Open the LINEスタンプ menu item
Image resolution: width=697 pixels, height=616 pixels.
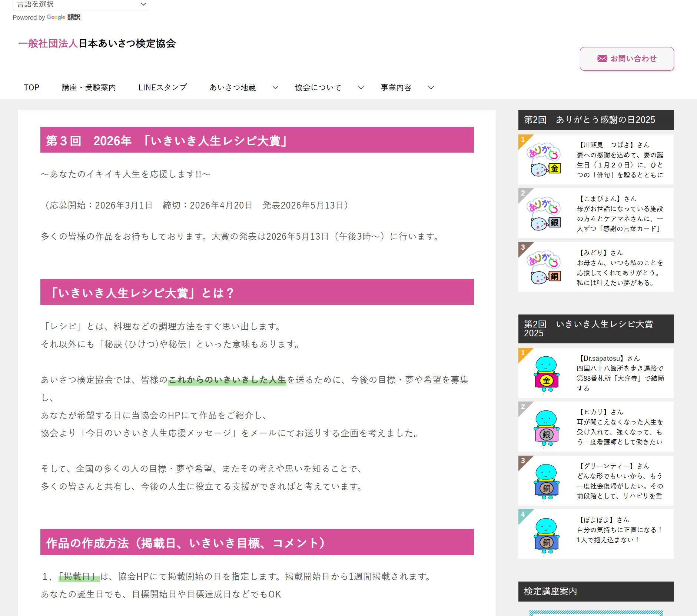click(x=163, y=87)
